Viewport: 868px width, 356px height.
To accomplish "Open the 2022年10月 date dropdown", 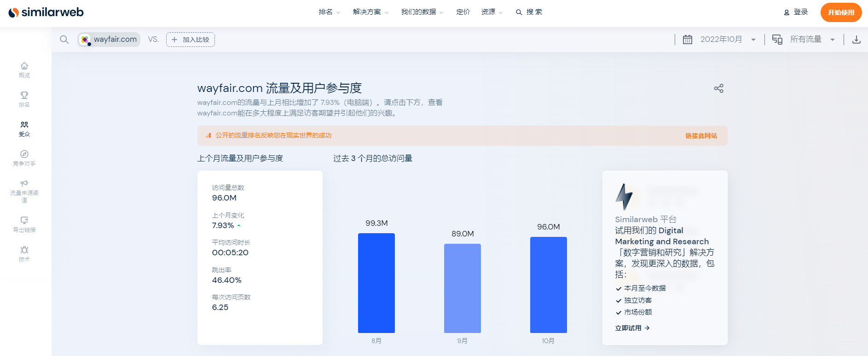I will (x=728, y=40).
